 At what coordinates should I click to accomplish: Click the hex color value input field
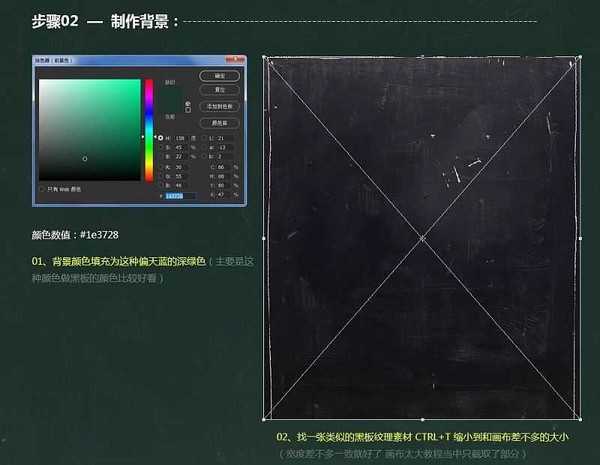coord(176,196)
